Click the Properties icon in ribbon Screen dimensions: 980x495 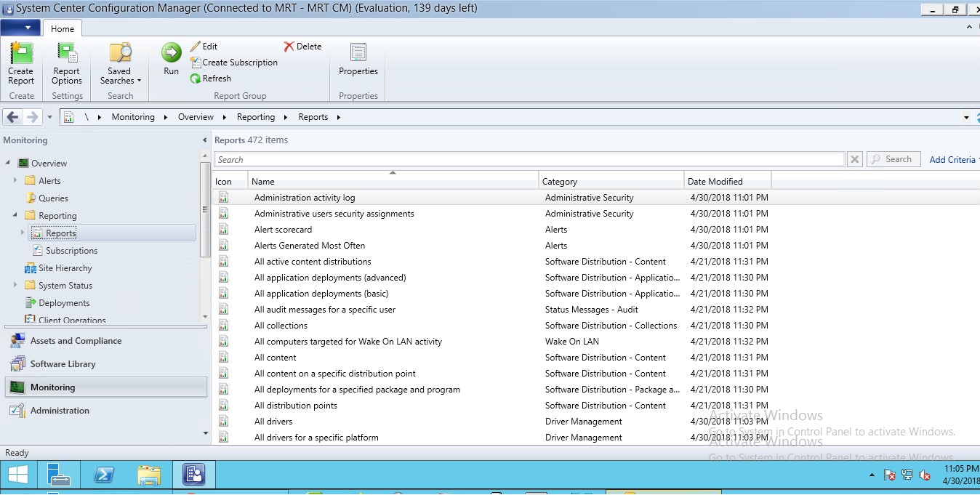click(x=358, y=53)
